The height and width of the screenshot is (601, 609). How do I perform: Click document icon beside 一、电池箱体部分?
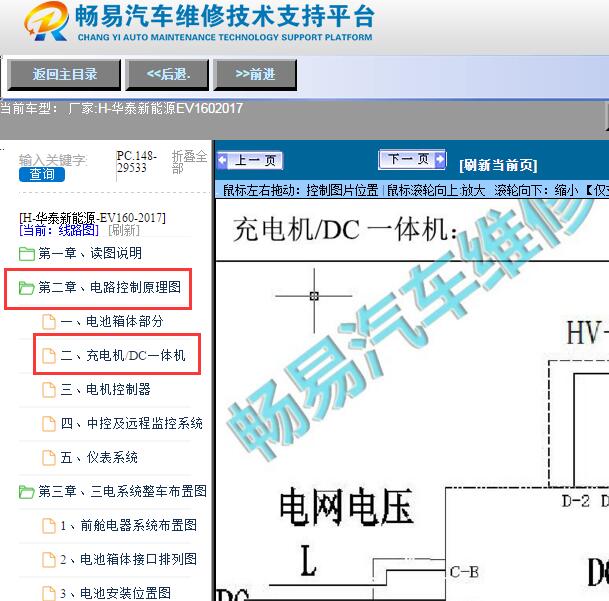(x=49, y=322)
